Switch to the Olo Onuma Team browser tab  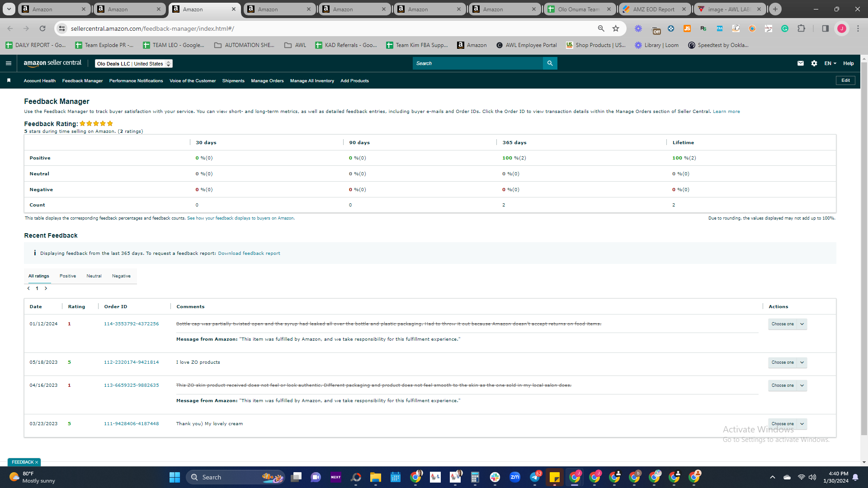click(x=579, y=9)
